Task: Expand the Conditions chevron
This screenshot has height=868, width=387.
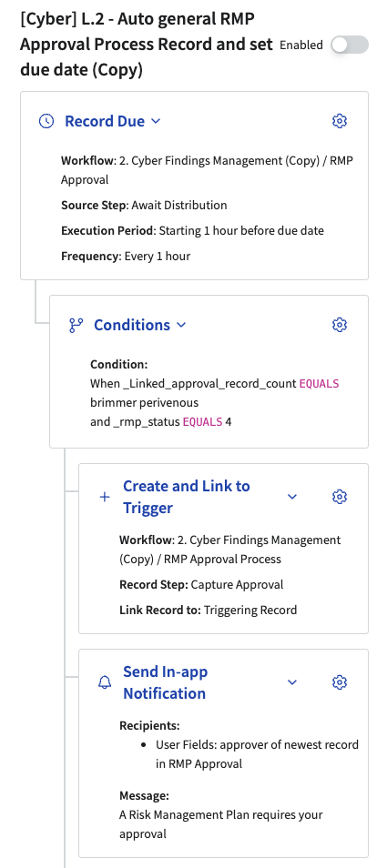Action: tap(181, 325)
